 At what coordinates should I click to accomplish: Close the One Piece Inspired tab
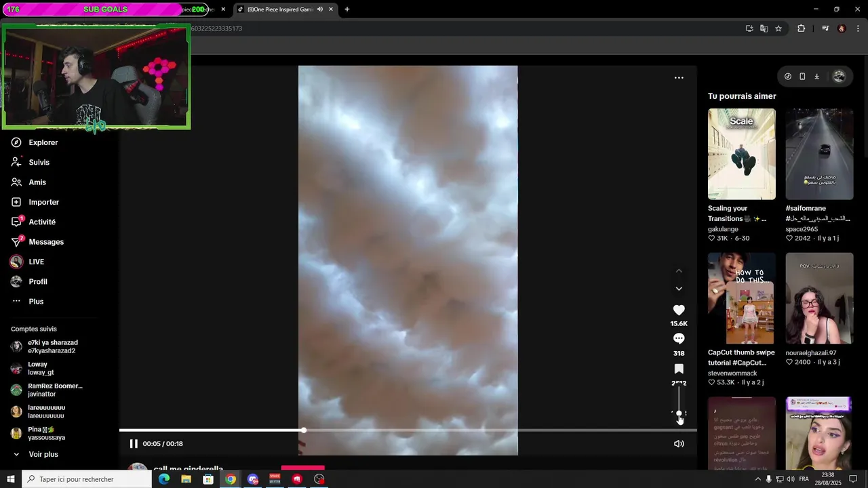point(331,9)
